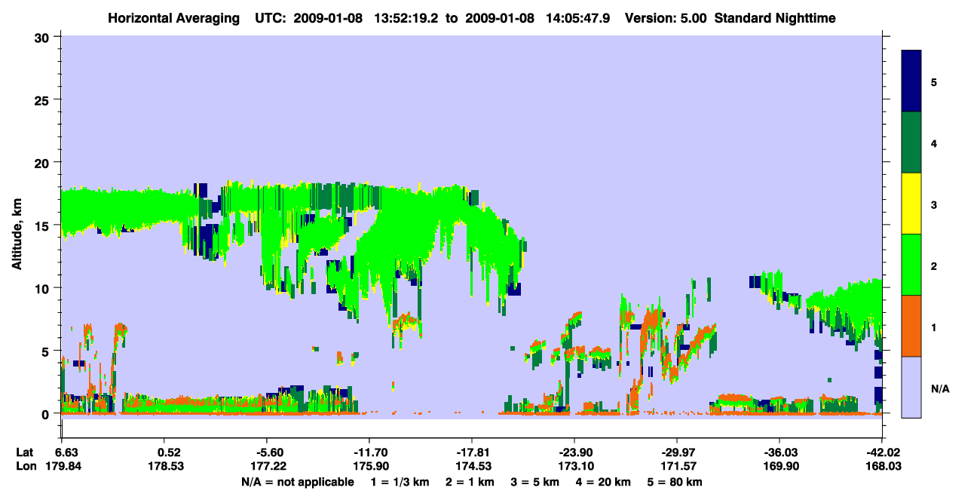Click 'N/A = not applicable' in the legend

click(298, 482)
